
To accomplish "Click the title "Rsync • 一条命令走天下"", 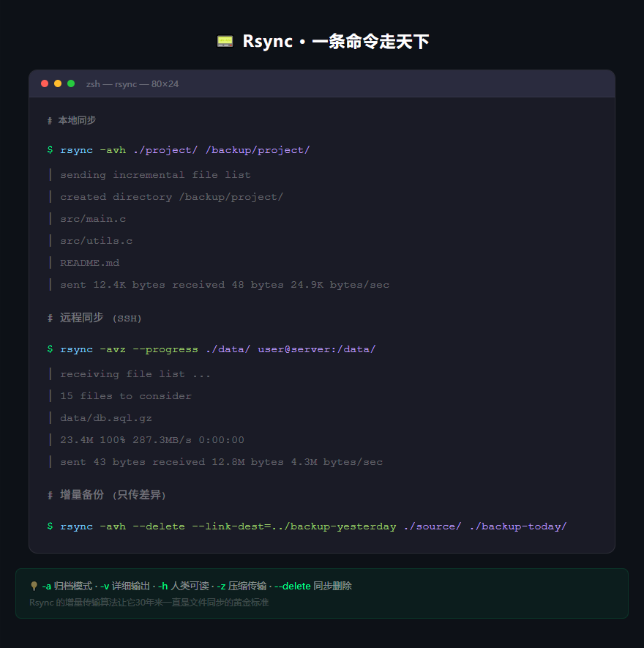I will coord(336,41).
